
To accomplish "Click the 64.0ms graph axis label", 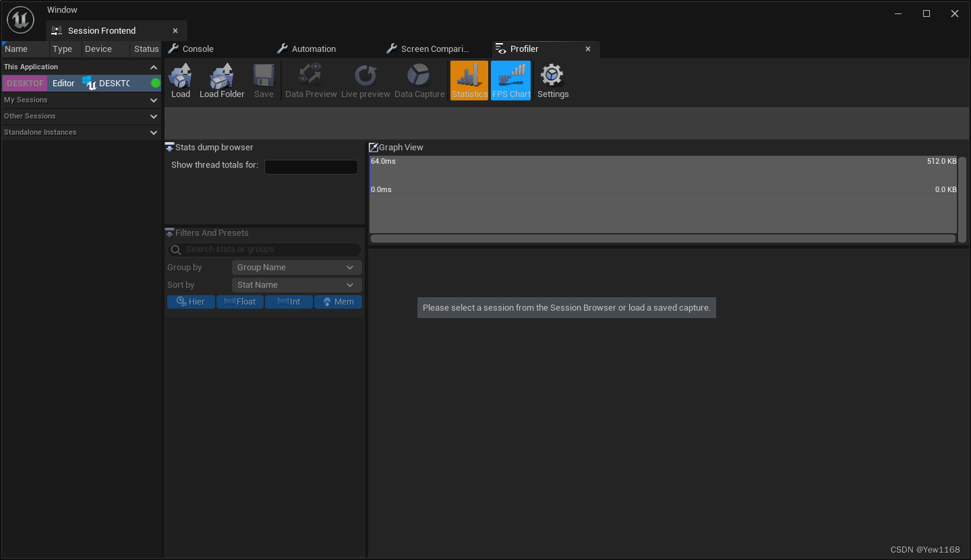I will 383,161.
